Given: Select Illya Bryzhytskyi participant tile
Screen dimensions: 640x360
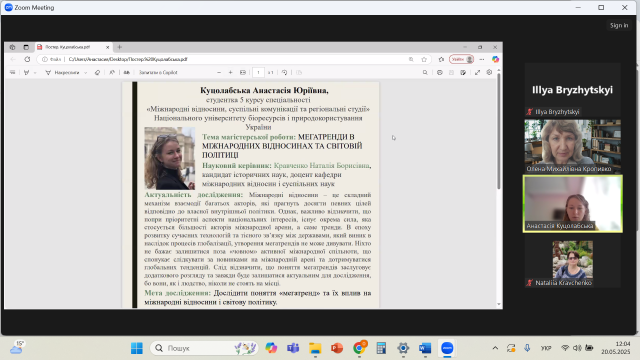Looking at the screenshot, I should (x=572, y=90).
